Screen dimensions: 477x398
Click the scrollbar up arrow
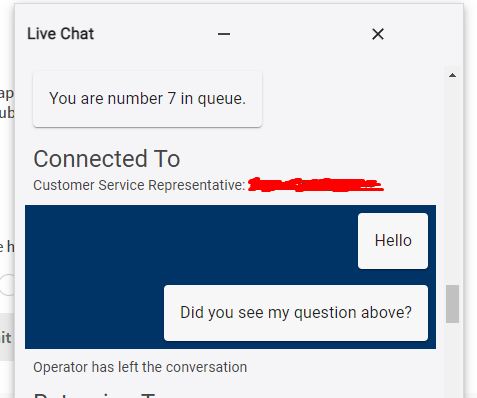(x=452, y=75)
